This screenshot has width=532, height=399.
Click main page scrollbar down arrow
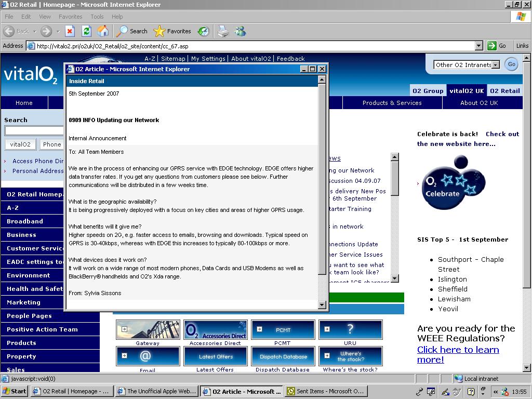coord(527,367)
